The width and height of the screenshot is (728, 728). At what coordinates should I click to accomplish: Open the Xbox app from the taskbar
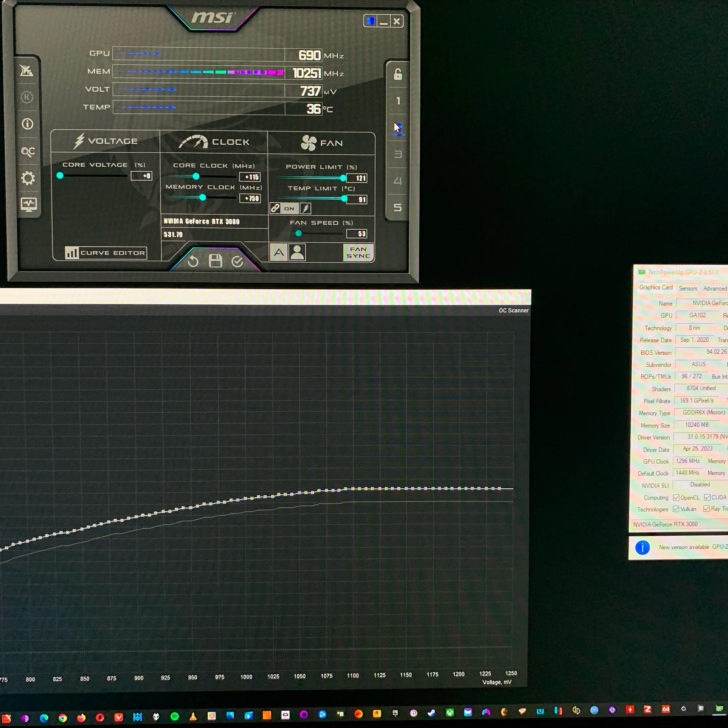[450, 712]
